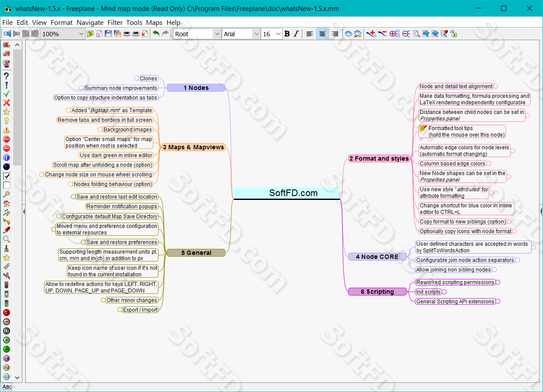The width and height of the screenshot is (543, 392).
Task: Set text alignment to left
Action: coord(309,34)
